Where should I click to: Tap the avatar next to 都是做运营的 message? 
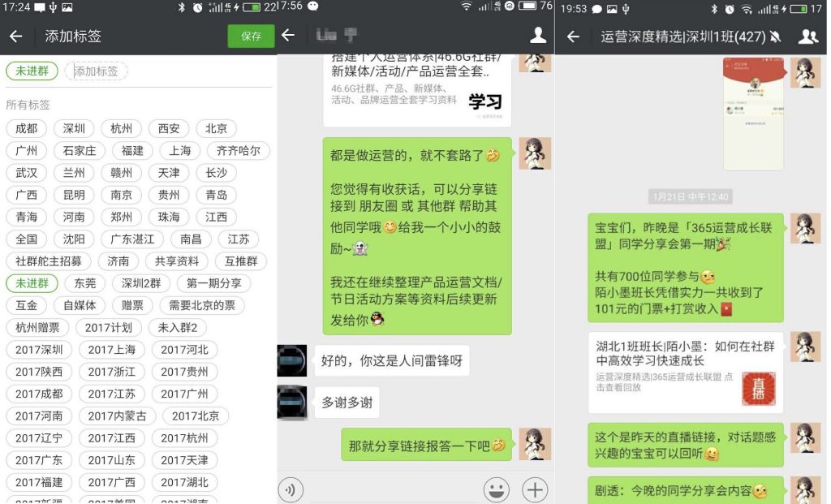(x=535, y=153)
